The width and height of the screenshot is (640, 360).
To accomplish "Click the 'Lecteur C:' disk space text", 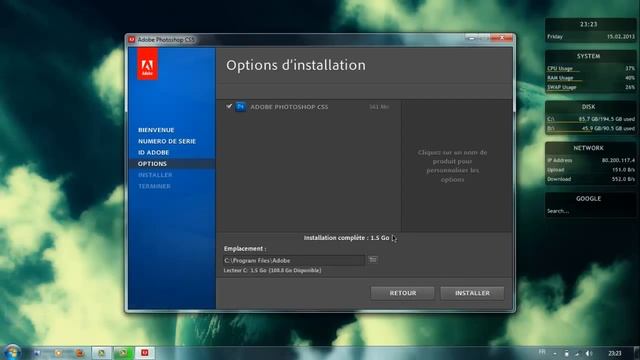I will pyautogui.click(x=272, y=270).
